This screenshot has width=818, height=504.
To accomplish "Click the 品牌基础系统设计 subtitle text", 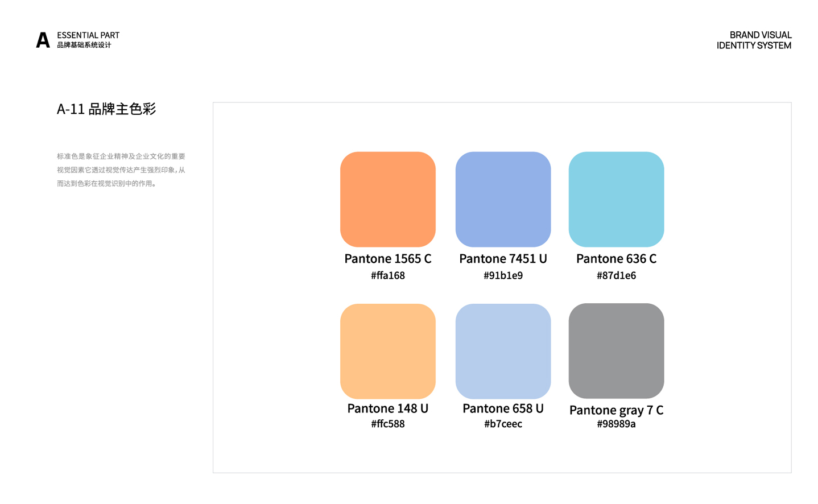I will tap(84, 45).
